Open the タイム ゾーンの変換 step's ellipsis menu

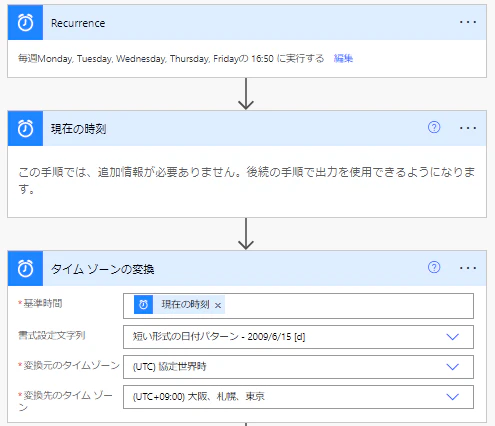468,268
